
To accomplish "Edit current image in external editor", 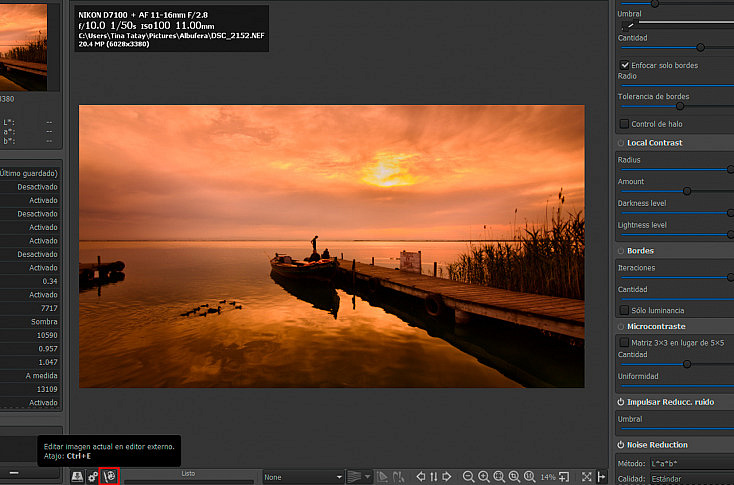I will click(x=110, y=477).
